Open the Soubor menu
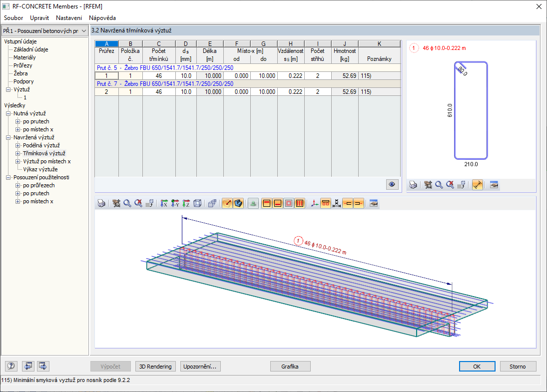This screenshot has height=392, width=547. (13, 18)
